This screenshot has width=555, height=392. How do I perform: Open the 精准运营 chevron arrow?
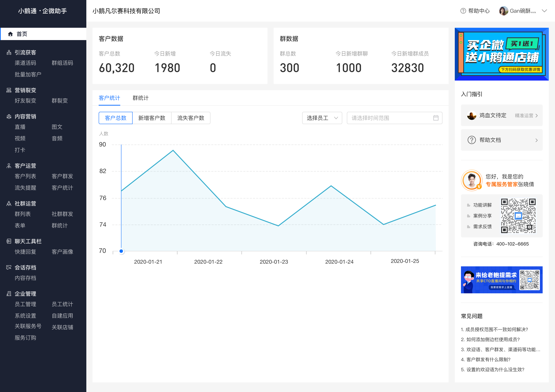click(536, 115)
